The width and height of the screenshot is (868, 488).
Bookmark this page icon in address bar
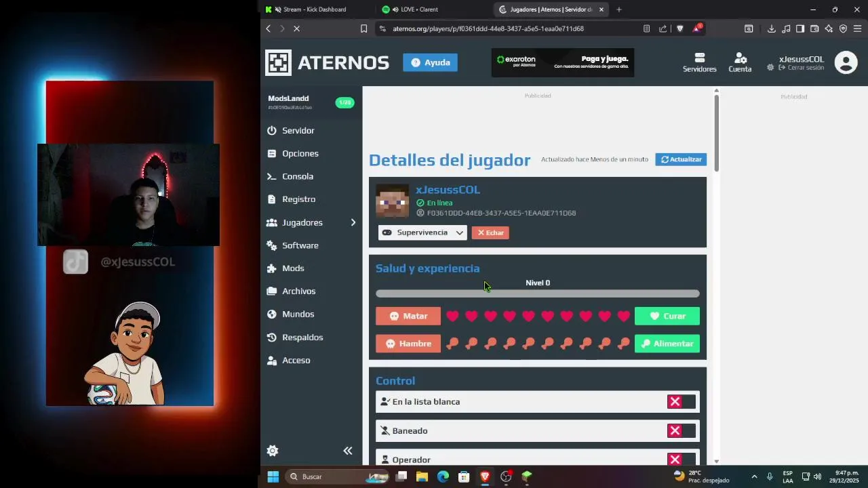pyautogui.click(x=363, y=28)
